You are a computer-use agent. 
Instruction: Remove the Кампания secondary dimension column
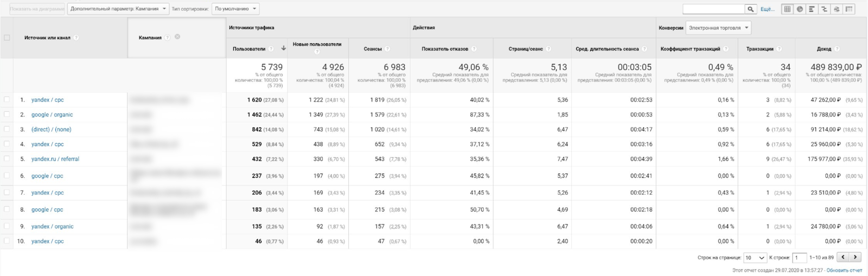(x=177, y=37)
